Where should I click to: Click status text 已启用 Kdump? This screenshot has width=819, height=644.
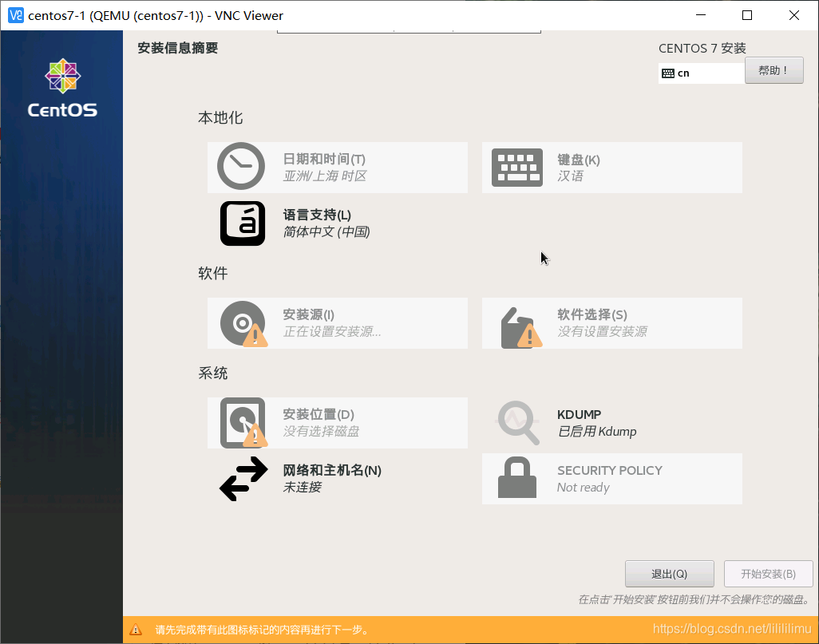[x=597, y=432]
